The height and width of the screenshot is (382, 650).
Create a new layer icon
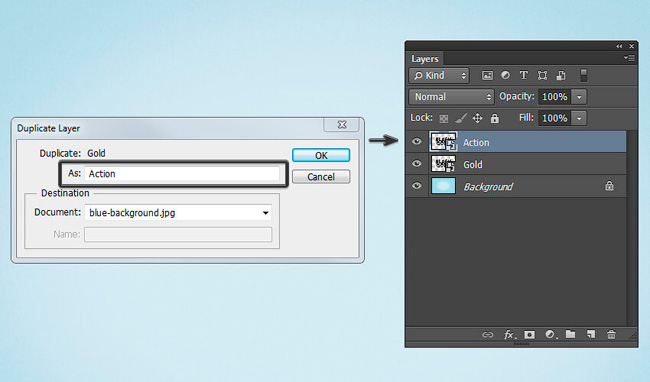click(x=591, y=334)
